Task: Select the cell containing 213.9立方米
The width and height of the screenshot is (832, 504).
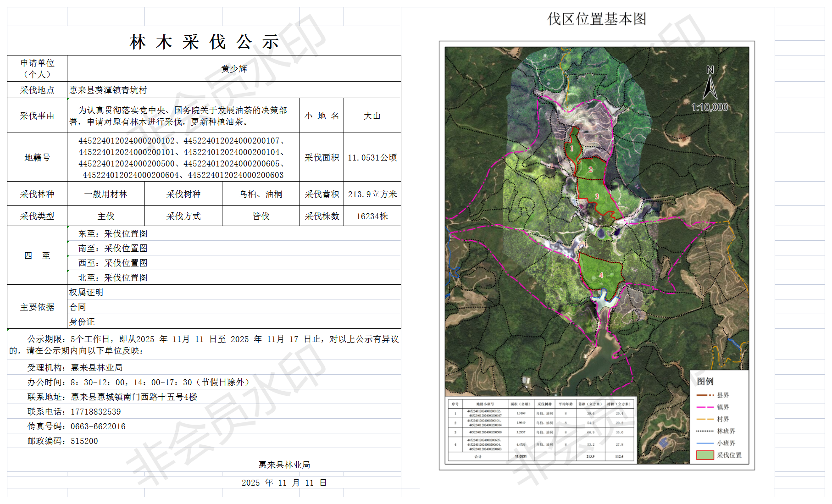Action: click(x=372, y=194)
